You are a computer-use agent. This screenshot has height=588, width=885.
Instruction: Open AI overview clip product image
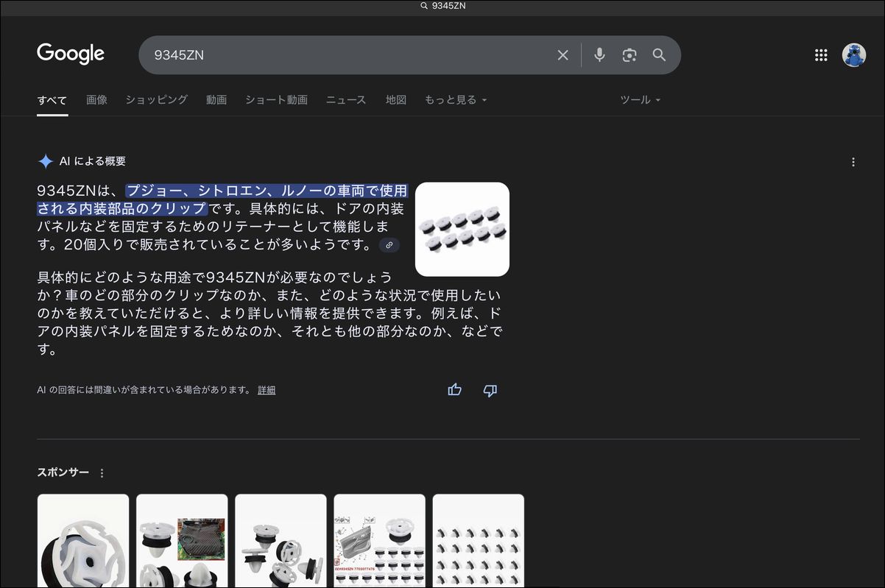(x=462, y=230)
